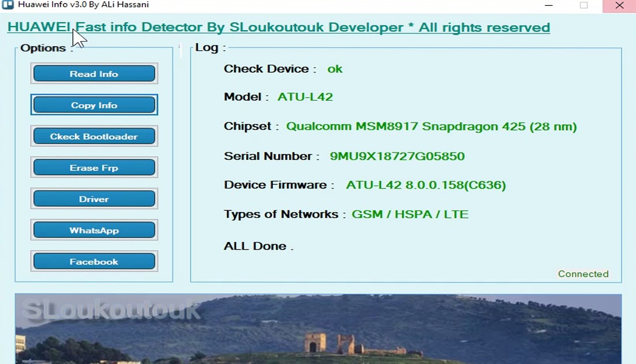Click the Serial Number label

tap(271, 156)
